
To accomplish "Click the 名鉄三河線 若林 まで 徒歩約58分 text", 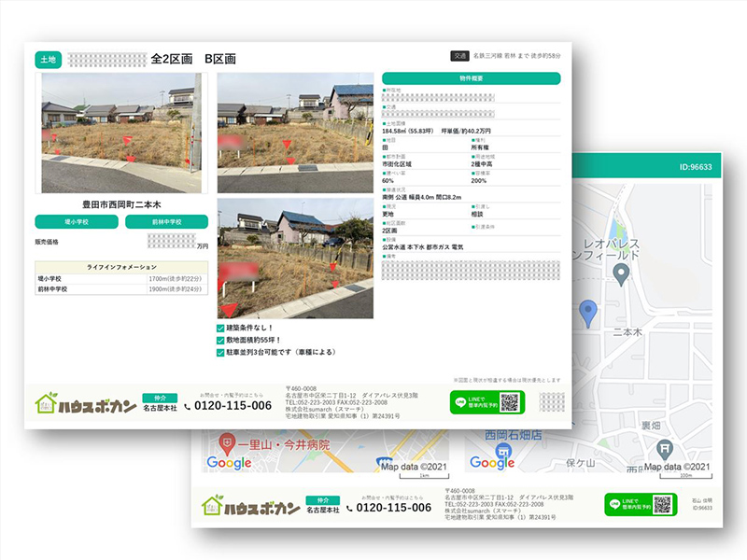I will pyautogui.click(x=517, y=56).
